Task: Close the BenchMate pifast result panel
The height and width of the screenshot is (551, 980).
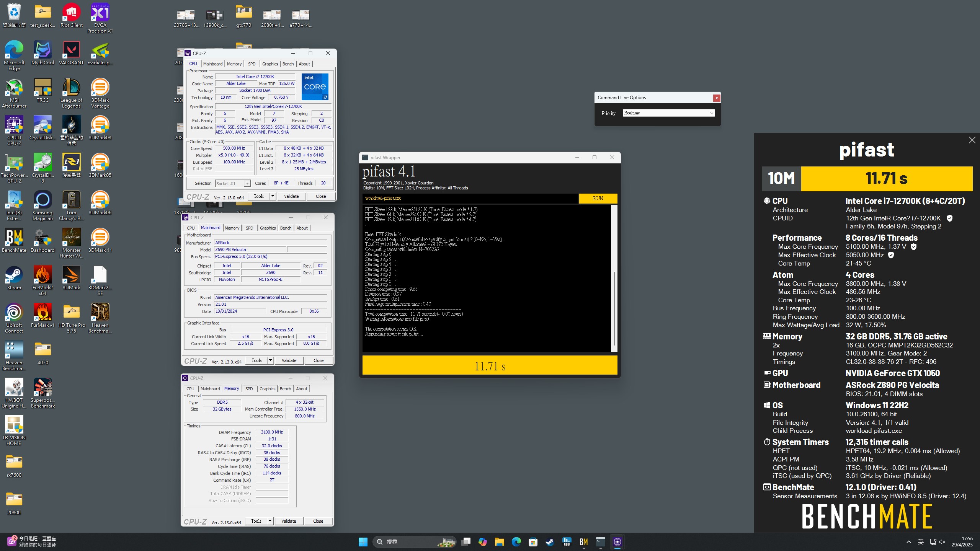Action: coord(972,140)
